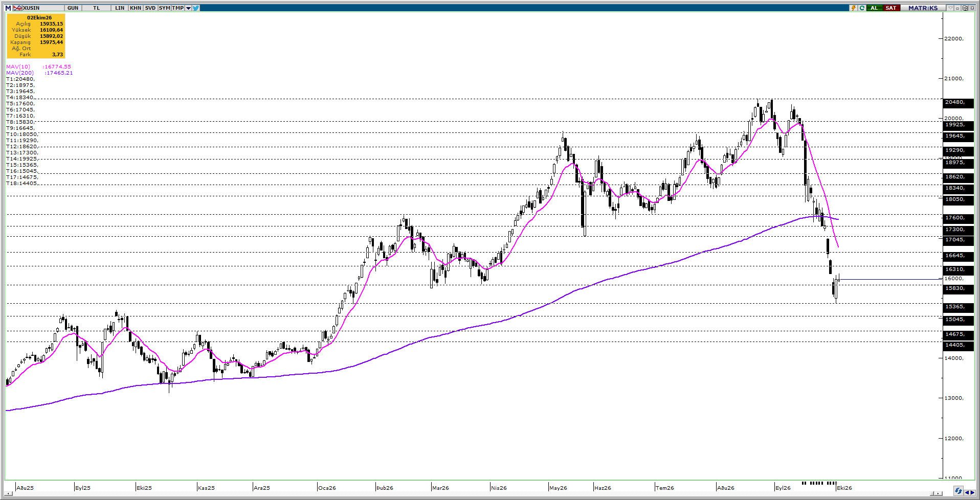Click the MATRIKS logo button
Viewport: 980px width, 500px height.
pyautogui.click(x=923, y=8)
